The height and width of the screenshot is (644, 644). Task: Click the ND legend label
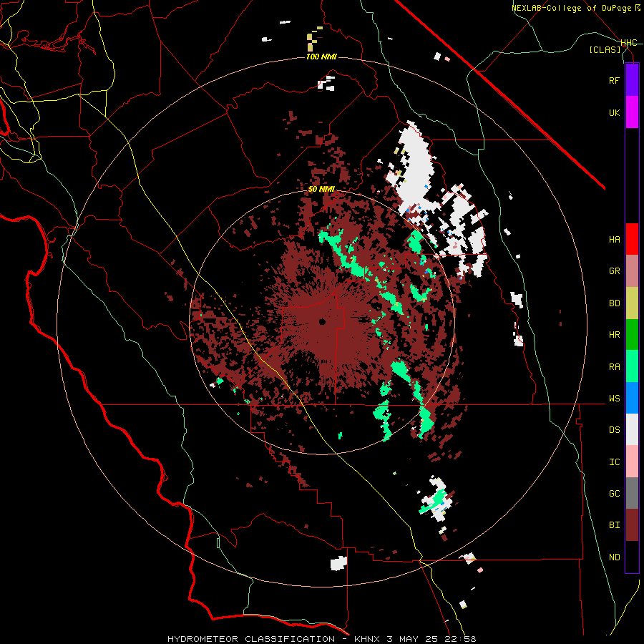point(614,557)
